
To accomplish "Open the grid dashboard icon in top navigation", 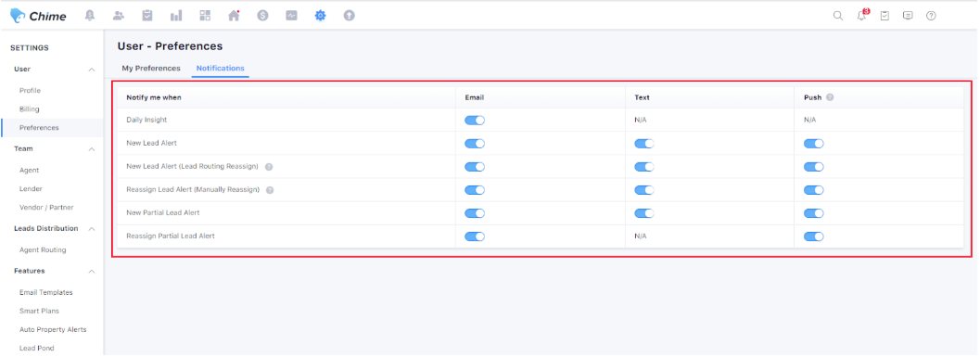I will click(x=205, y=16).
